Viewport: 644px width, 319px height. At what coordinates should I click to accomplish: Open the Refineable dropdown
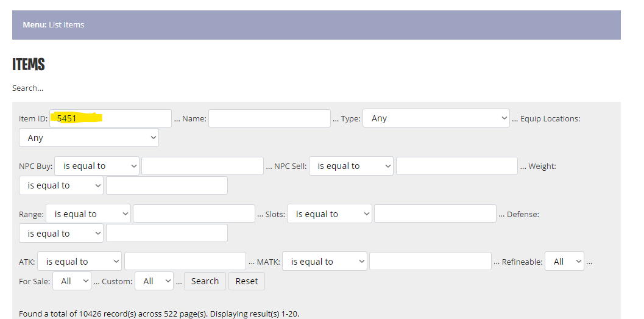(564, 262)
